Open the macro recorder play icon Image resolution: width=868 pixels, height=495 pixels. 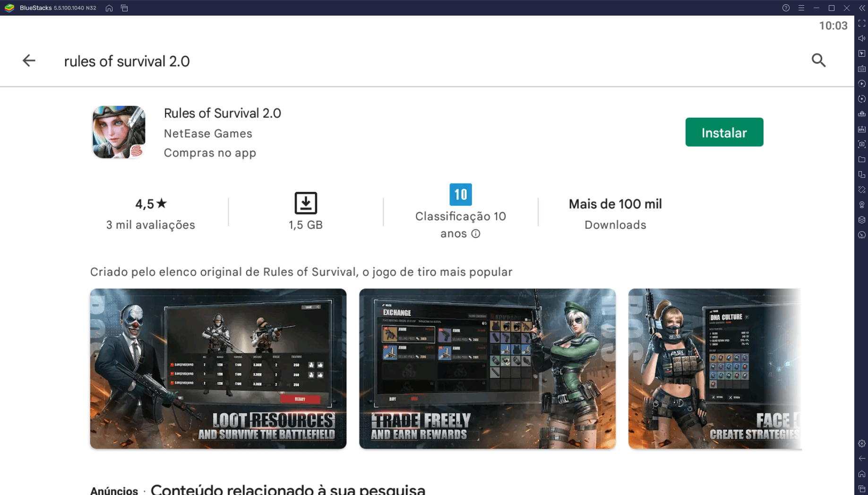[x=862, y=84]
